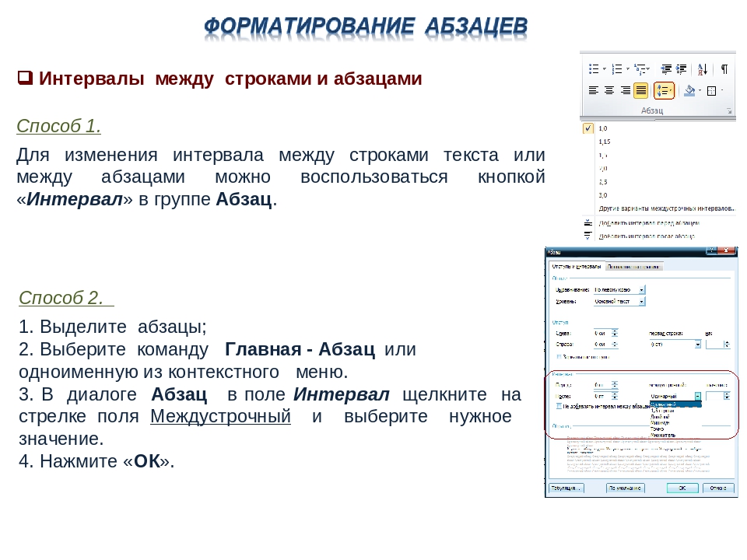Confirm dialog with OK button

coord(682,488)
